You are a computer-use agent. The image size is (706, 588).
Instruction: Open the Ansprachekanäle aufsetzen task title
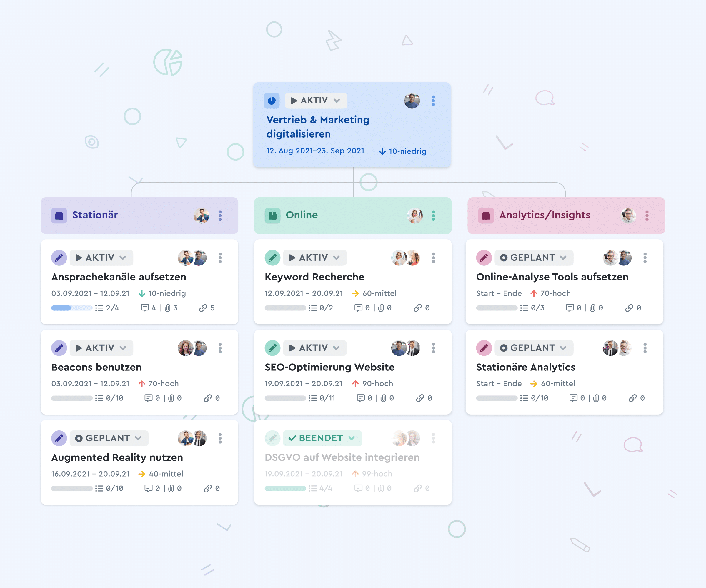point(119,277)
